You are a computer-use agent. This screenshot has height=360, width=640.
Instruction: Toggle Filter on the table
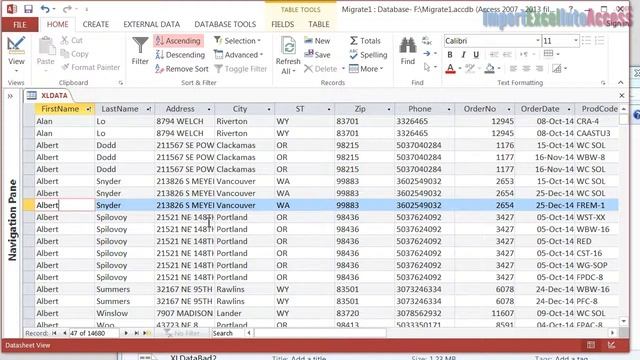(241, 69)
